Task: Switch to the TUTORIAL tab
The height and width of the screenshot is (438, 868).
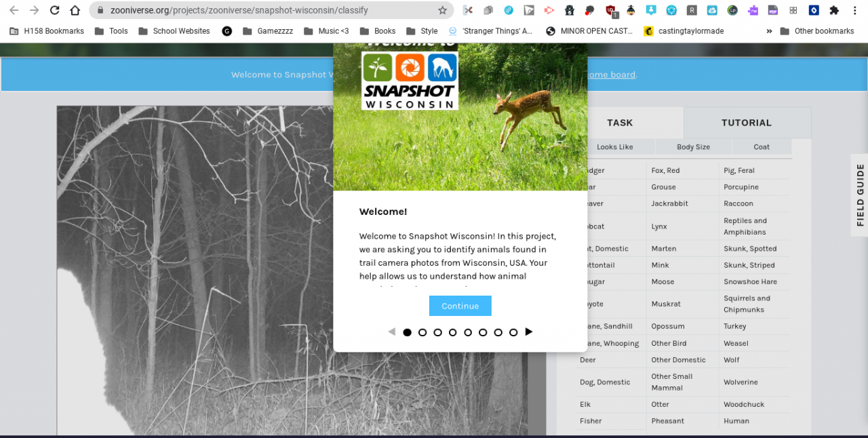Action: (x=747, y=123)
